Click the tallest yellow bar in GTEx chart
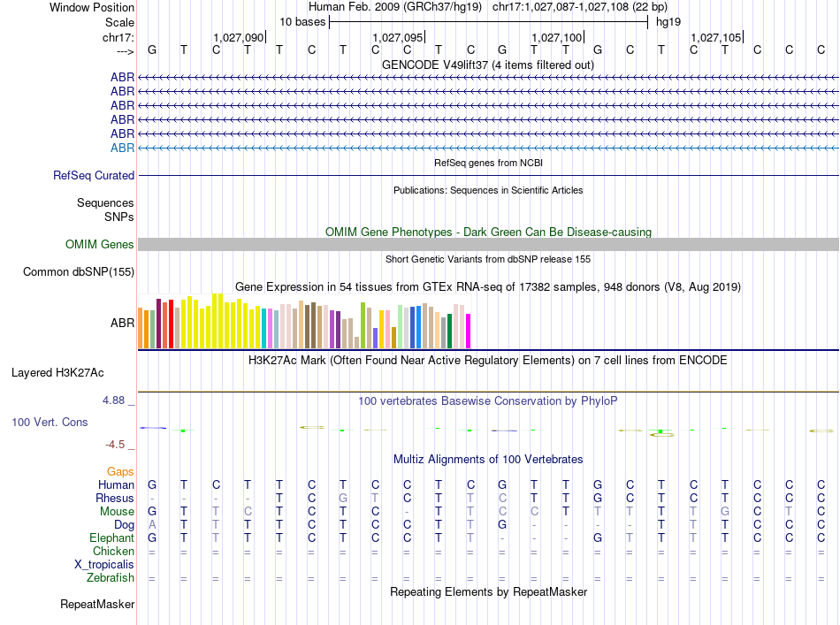 (217, 320)
